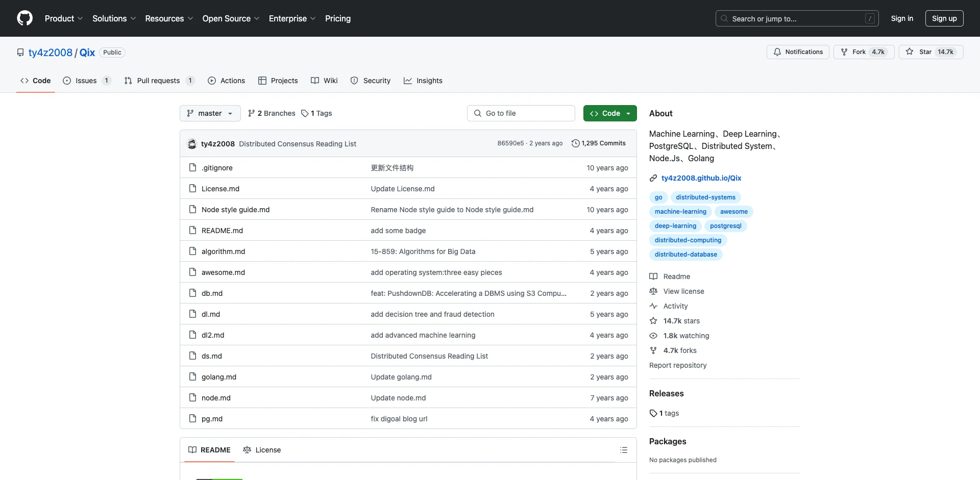Click the branch icon beside 2 Branches
980x480 pixels.
[252, 113]
